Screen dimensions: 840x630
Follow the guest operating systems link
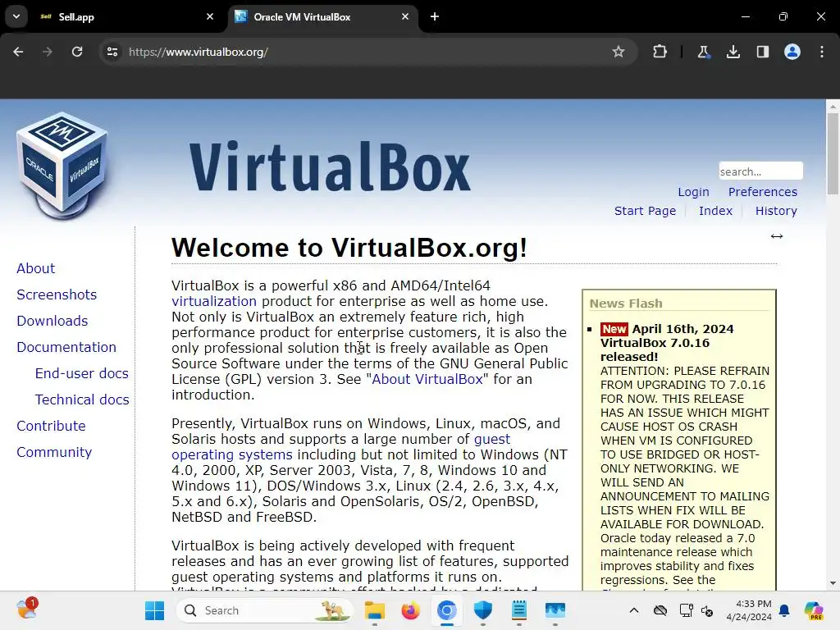point(232,454)
